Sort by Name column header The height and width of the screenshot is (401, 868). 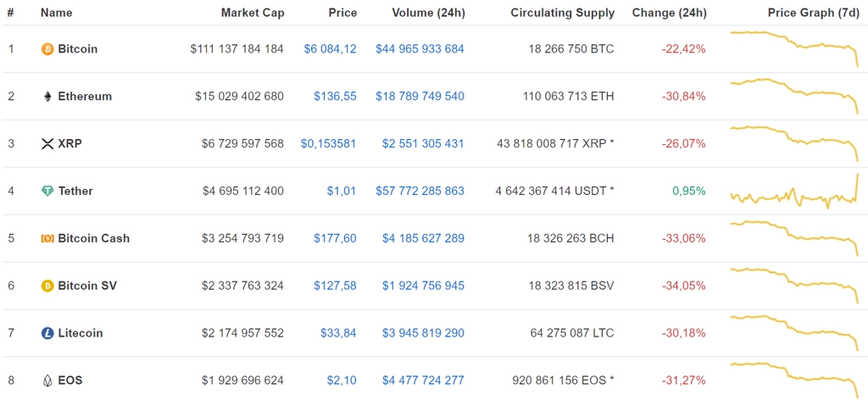[x=56, y=13]
